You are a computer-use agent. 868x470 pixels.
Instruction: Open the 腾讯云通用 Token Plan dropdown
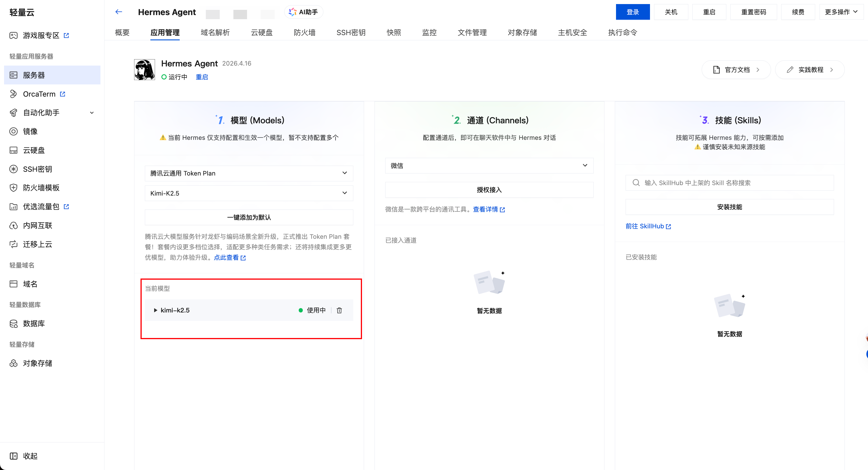(249, 173)
